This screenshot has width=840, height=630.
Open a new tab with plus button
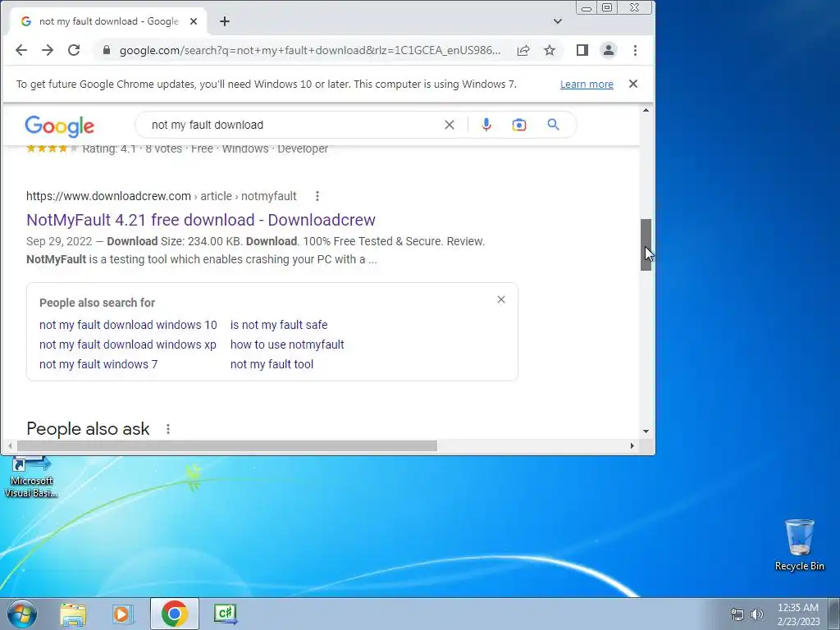(x=225, y=21)
